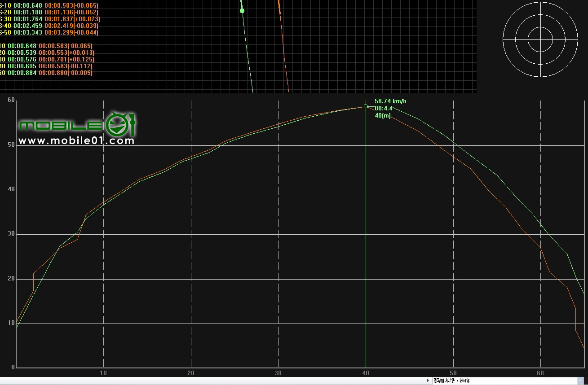Click the 00:4.4 time readout

(384, 108)
